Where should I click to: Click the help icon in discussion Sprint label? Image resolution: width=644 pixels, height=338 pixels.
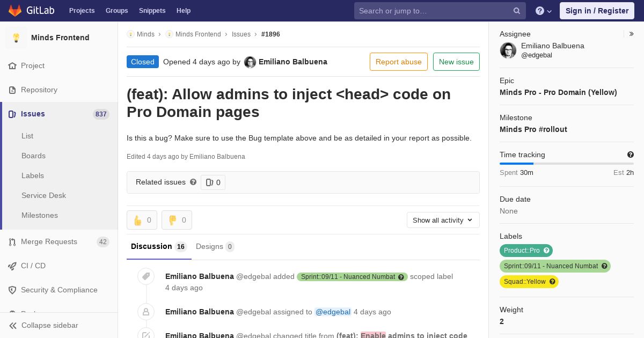coord(401,277)
